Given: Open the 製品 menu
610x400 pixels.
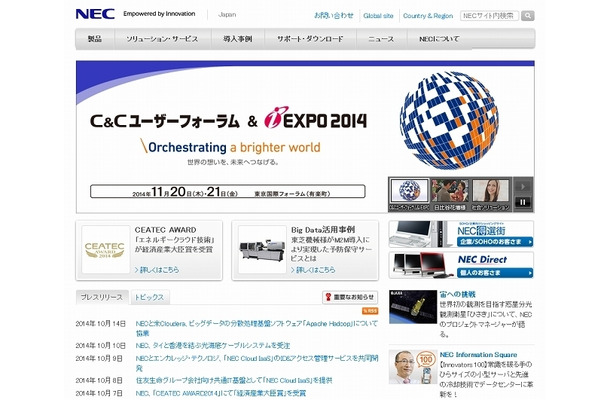Looking at the screenshot, I should click(95, 39).
